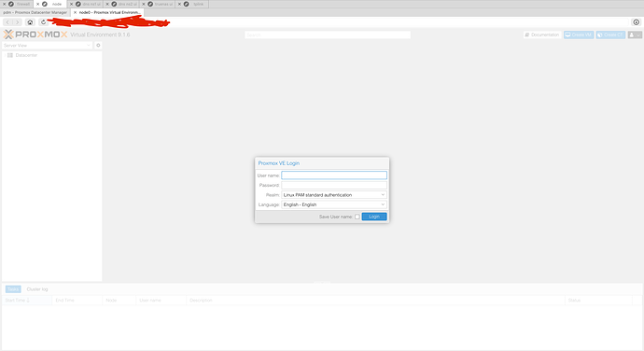The image size is (644, 351).
Task: Open the dns ns2 ui tab
Action: (x=124, y=4)
